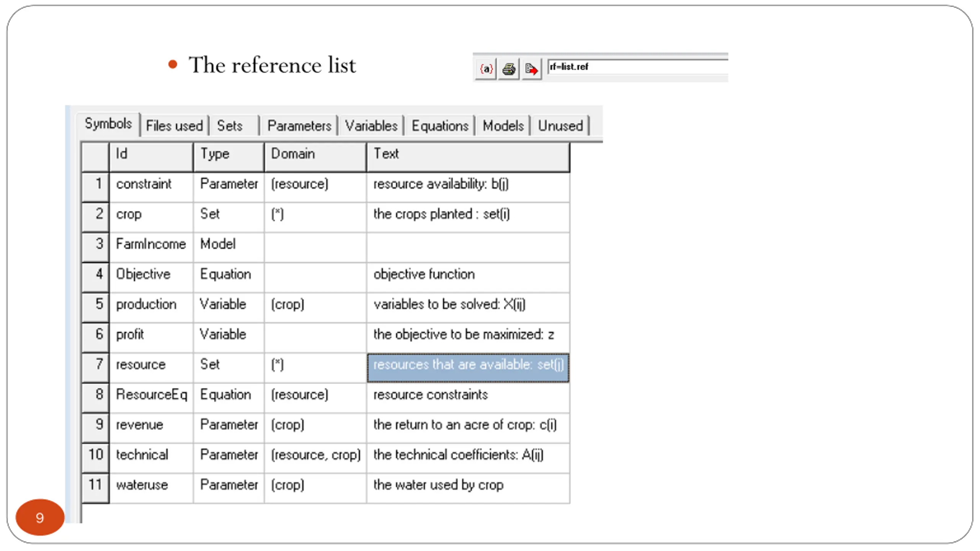Click 'resource availability: b(j)' text cell
Image resolution: width=980 pixels, height=551 pixels.
(468, 187)
